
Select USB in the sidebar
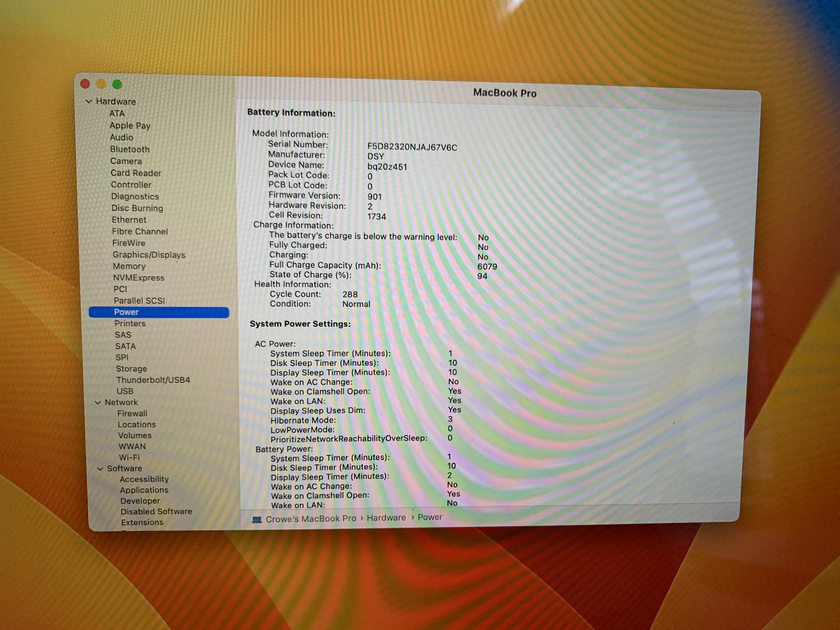pyautogui.click(x=125, y=391)
